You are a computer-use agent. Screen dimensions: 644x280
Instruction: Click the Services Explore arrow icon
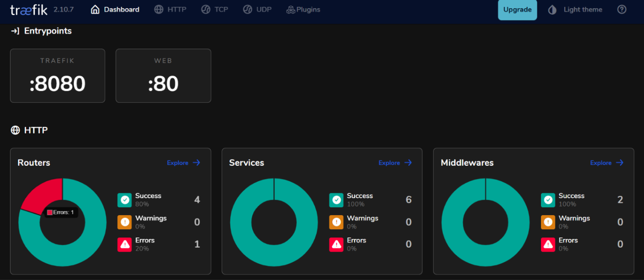click(408, 163)
